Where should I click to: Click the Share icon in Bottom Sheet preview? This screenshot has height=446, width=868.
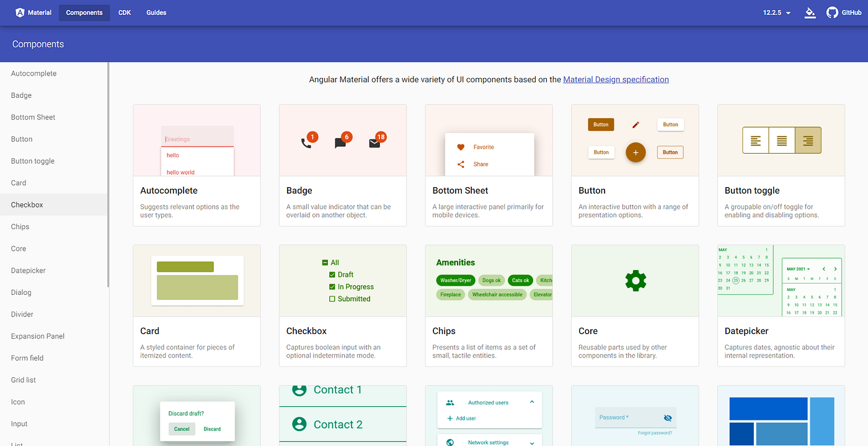pyautogui.click(x=461, y=164)
